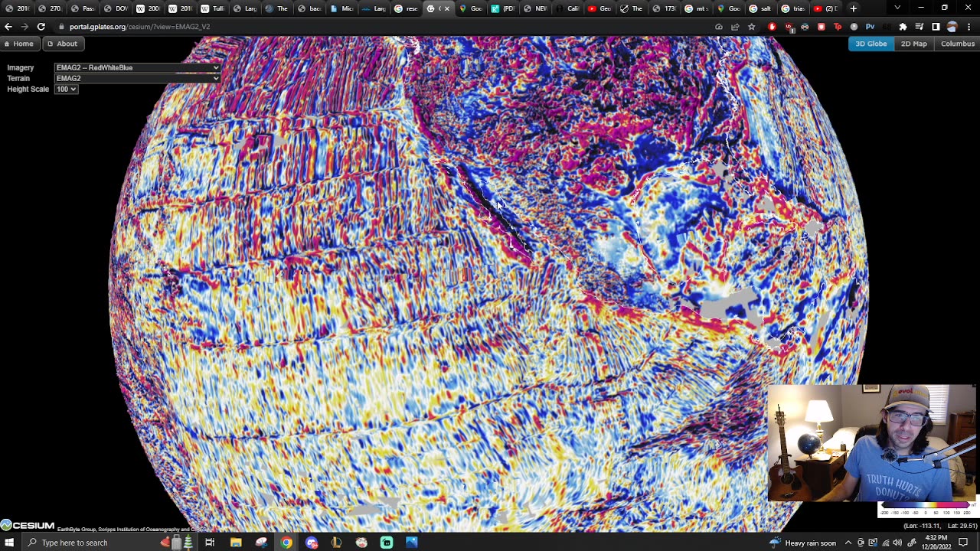Screen dimensions: 980x551
Task: Open the Extensions puzzle piece menu
Action: tap(903, 27)
